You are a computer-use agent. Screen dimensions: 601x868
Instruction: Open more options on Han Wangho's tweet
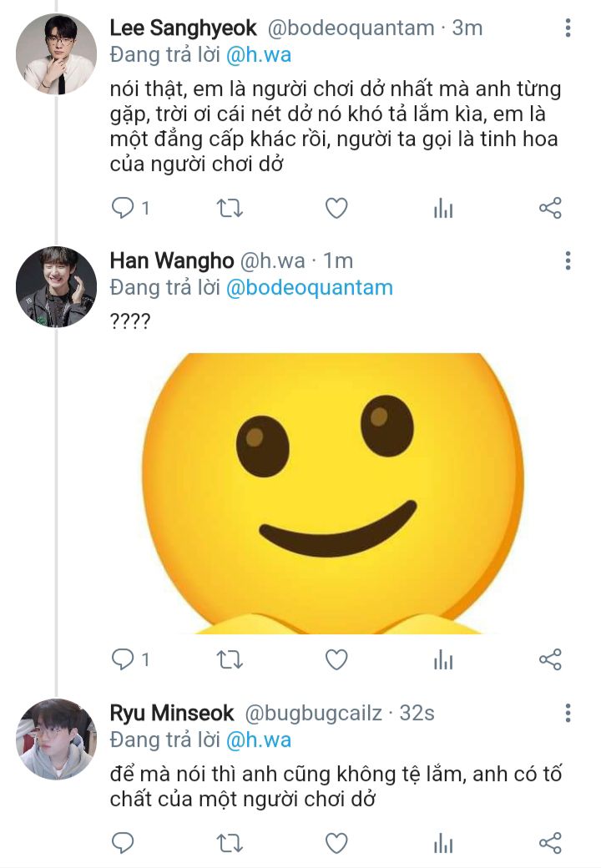(568, 260)
